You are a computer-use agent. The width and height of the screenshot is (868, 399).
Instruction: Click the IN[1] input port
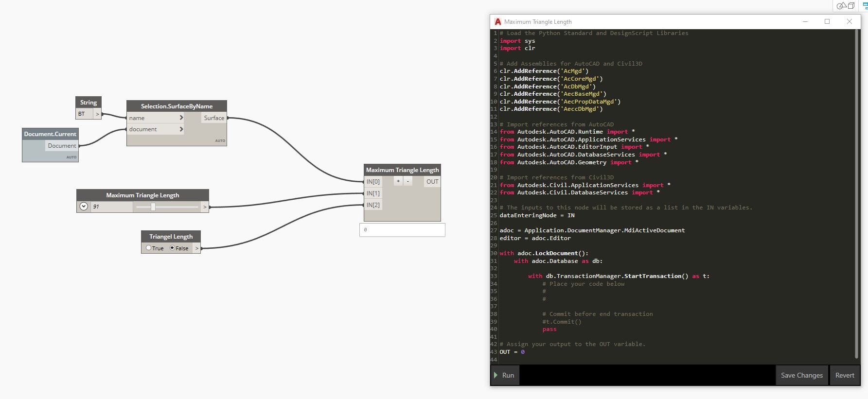[x=373, y=193]
